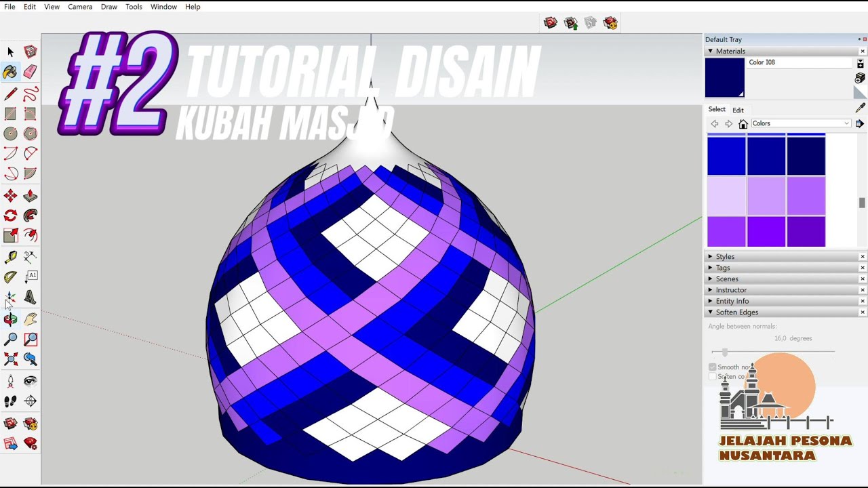Click the materials forward arrow
The width and height of the screenshot is (868, 488).
click(x=729, y=124)
